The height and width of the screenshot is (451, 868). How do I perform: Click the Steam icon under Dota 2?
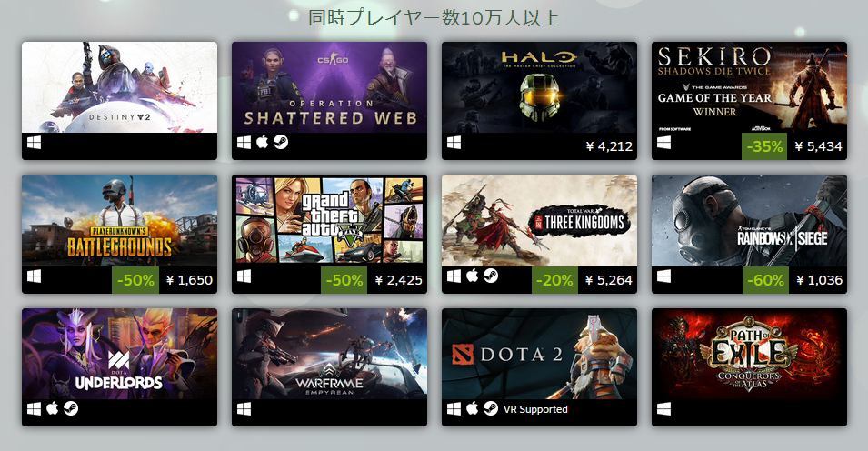(x=491, y=408)
